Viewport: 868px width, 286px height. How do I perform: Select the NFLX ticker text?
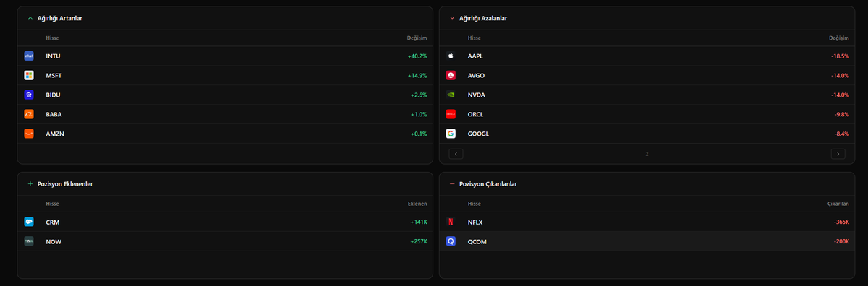click(475, 222)
